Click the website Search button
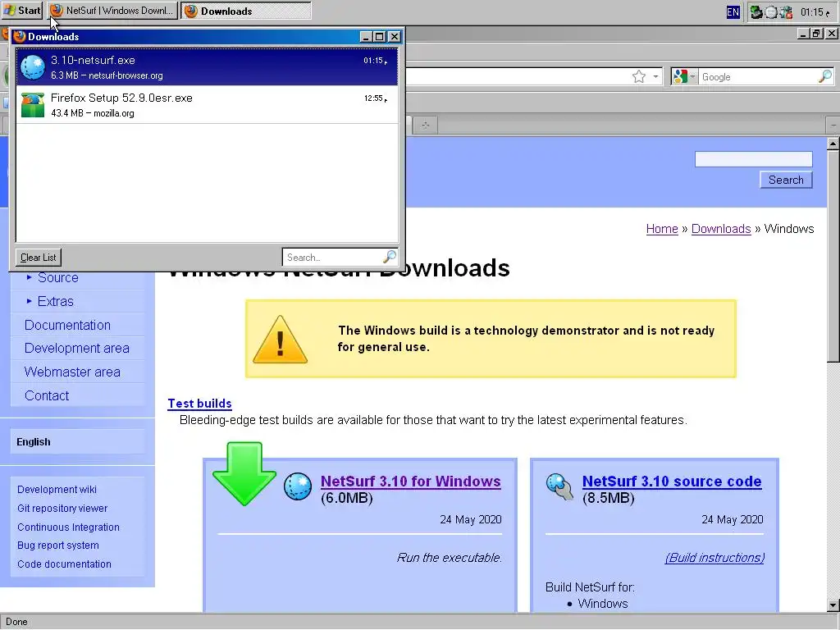Viewport: 840px width, 630px height. [x=786, y=180]
